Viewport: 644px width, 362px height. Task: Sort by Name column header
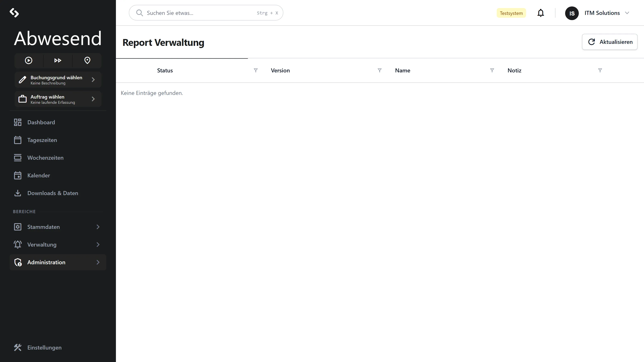403,71
